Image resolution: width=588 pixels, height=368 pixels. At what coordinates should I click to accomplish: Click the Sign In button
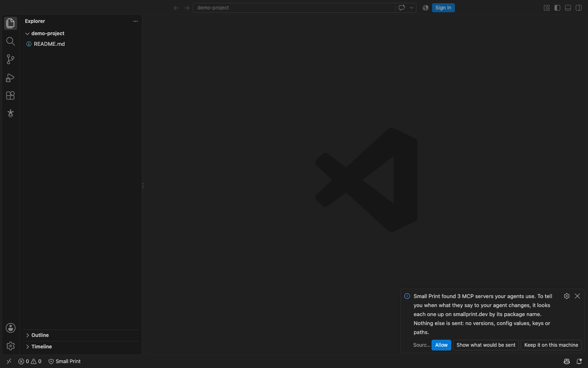click(443, 8)
